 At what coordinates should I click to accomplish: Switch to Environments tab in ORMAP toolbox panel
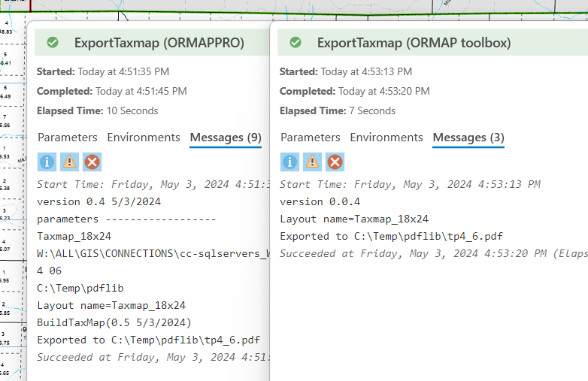click(x=386, y=138)
